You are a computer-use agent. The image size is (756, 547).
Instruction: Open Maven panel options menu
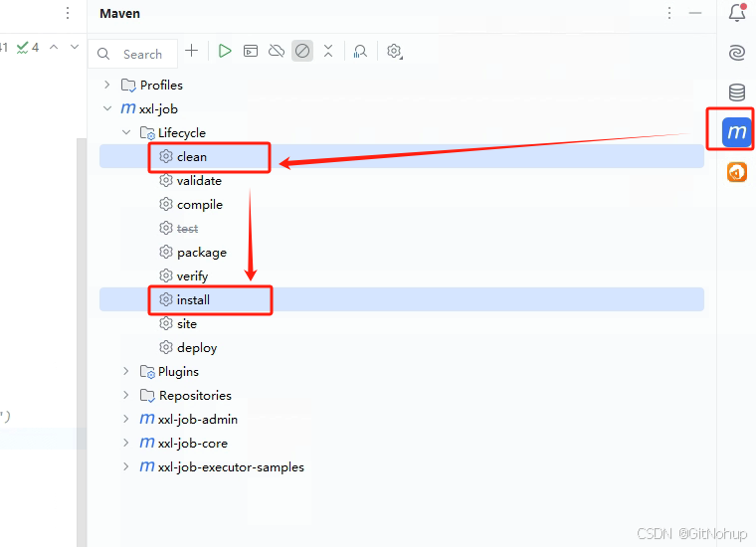[669, 14]
